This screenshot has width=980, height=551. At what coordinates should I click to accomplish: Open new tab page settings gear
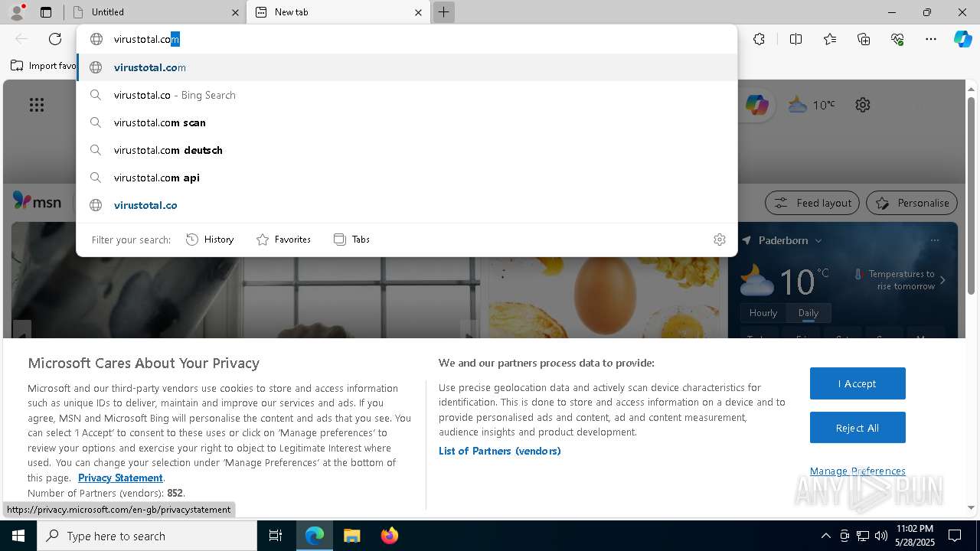pyautogui.click(x=863, y=105)
